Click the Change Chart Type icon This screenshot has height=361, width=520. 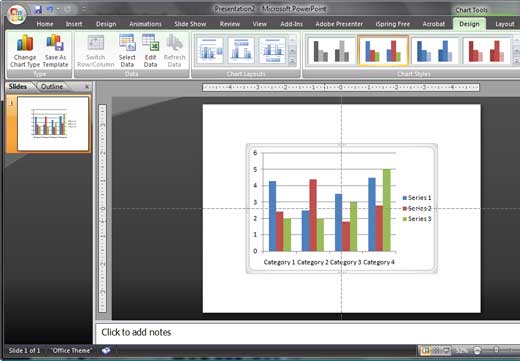pyautogui.click(x=25, y=43)
